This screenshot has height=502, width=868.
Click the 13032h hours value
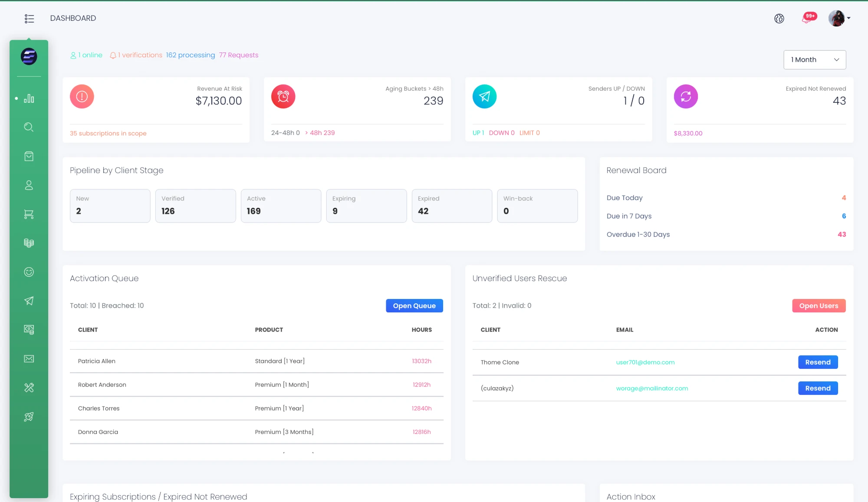click(421, 361)
